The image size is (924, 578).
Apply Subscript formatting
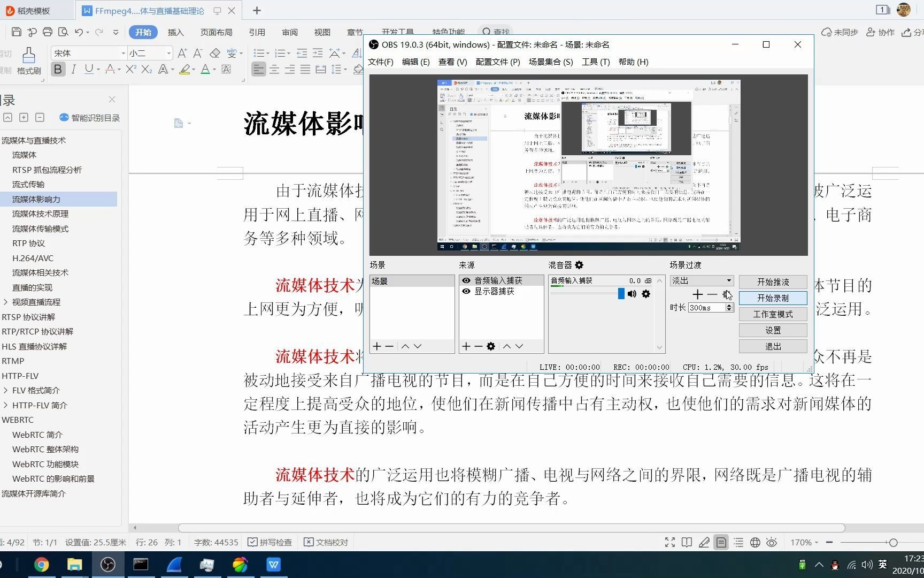click(147, 69)
